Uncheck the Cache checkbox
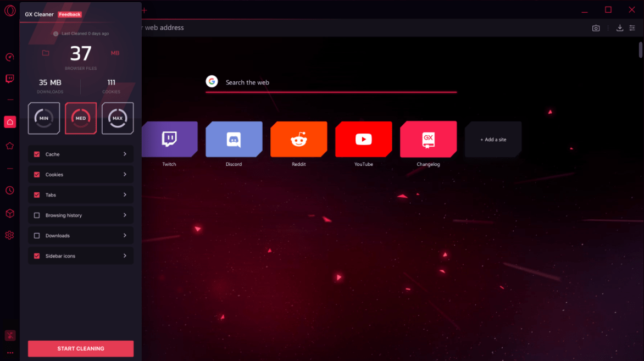This screenshot has width=644, height=361. point(37,154)
